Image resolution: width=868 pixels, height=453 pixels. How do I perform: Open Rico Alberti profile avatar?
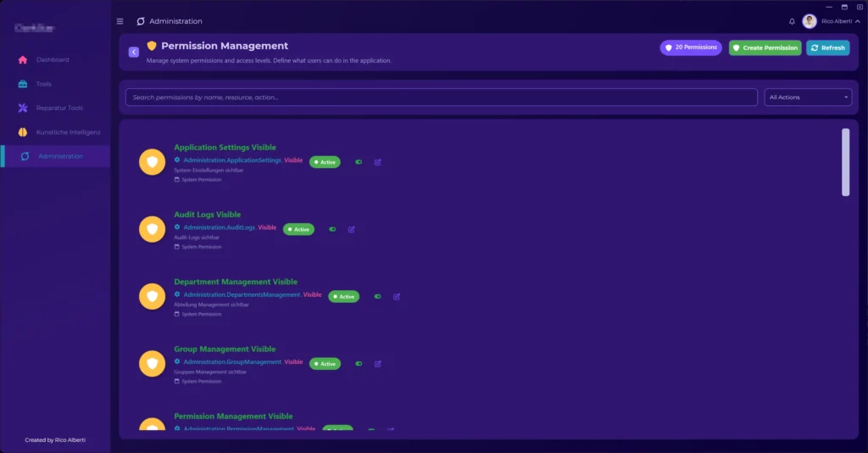click(810, 21)
